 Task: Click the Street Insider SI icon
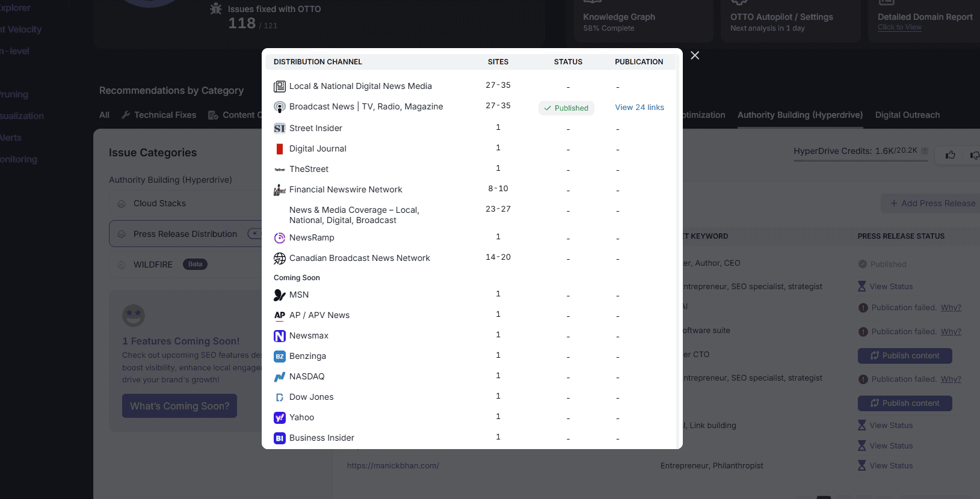279,128
